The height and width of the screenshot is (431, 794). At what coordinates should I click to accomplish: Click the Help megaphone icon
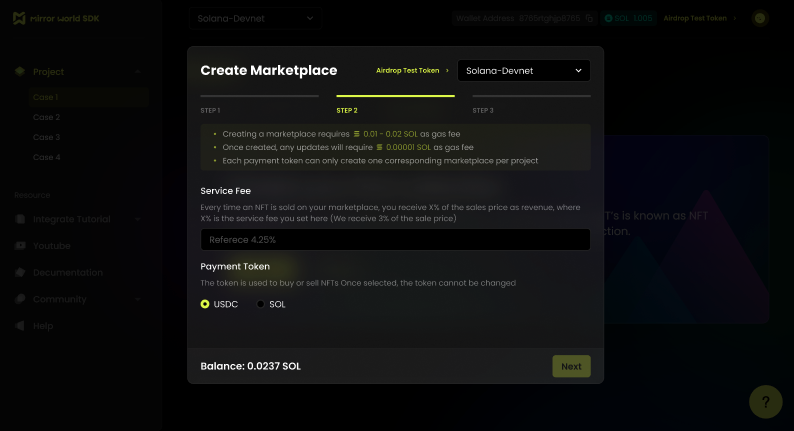tap(20, 326)
